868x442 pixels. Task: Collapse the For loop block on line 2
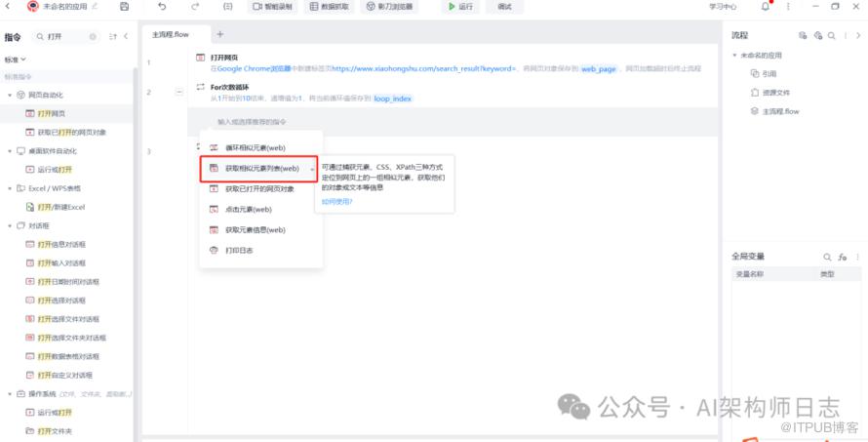[179, 92]
